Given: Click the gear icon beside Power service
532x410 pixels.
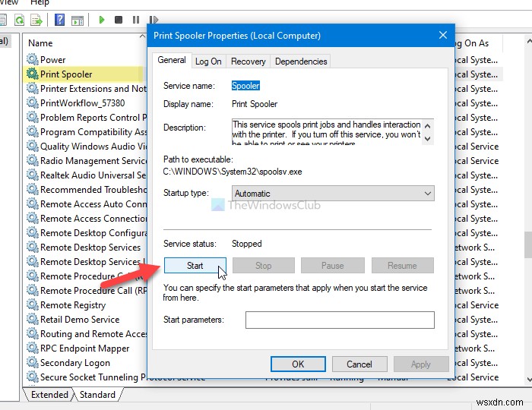Looking at the screenshot, I should (x=33, y=59).
